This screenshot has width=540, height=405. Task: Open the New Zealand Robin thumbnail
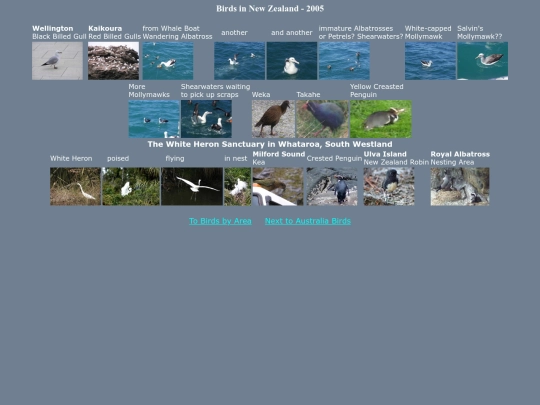[x=389, y=187]
